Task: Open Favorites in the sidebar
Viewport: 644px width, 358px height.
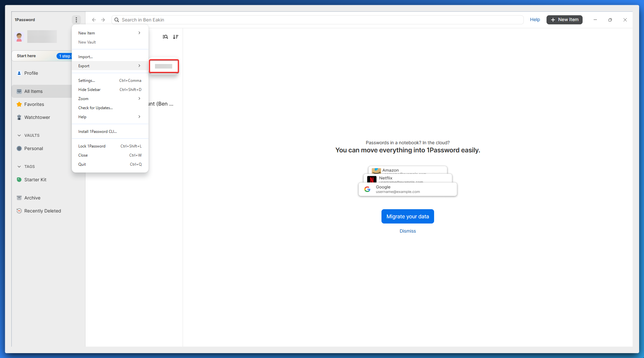Action: coord(34,104)
